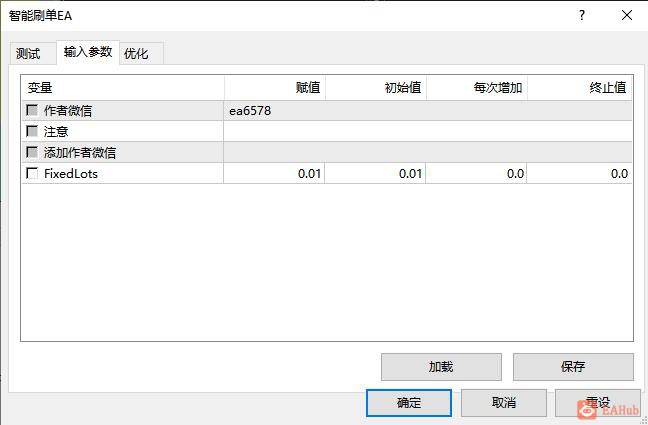
Task: Close the 智能刷单EA dialog
Action: 627,16
